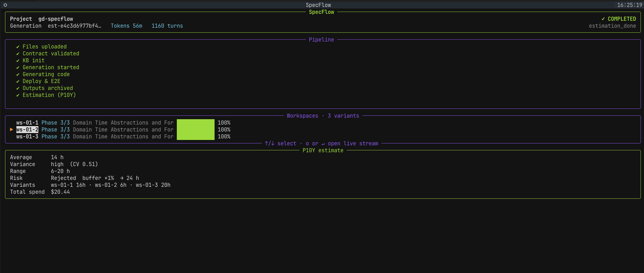644x273 pixels.
Task: Click 'Phase 3/3' on the ws-01-2 row
Action: pyautogui.click(x=56, y=130)
